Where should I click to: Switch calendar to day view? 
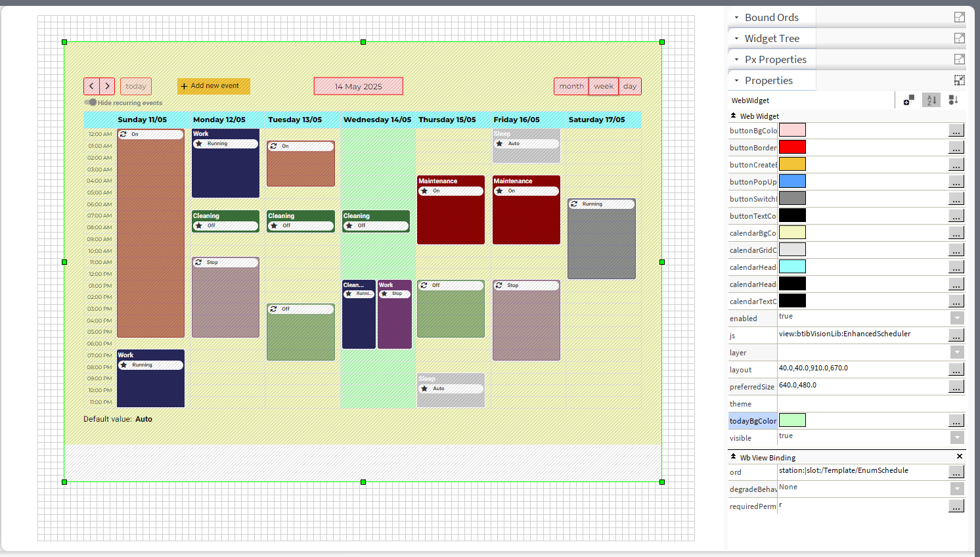(630, 86)
